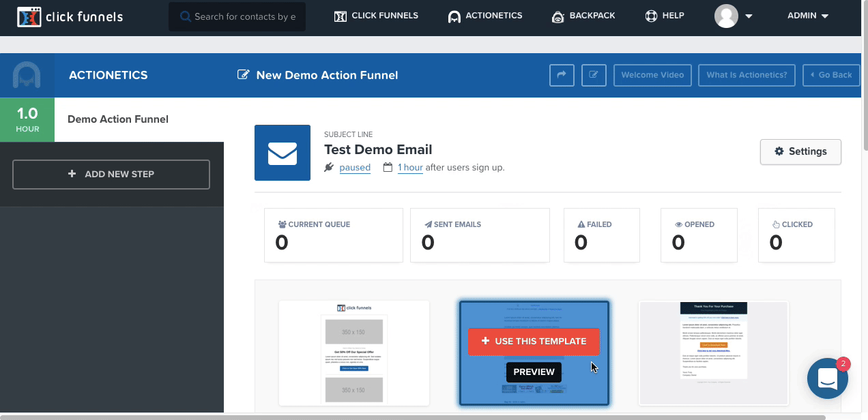Click the Opened stat card
The image size is (868, 420).
699,235
